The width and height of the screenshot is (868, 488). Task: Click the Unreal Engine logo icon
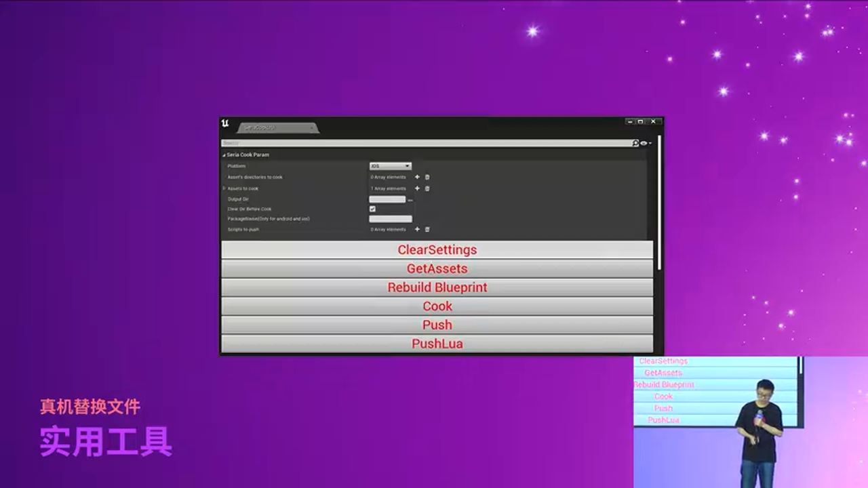226,125
